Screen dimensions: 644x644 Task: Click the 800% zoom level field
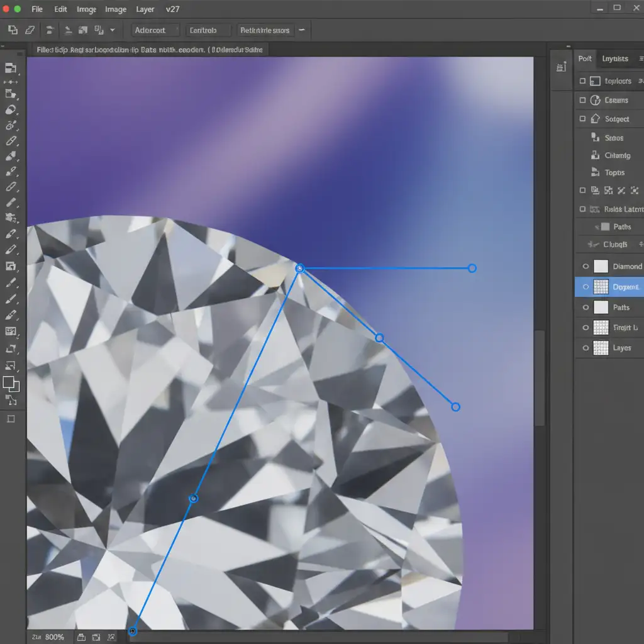(x=54, y=637)
